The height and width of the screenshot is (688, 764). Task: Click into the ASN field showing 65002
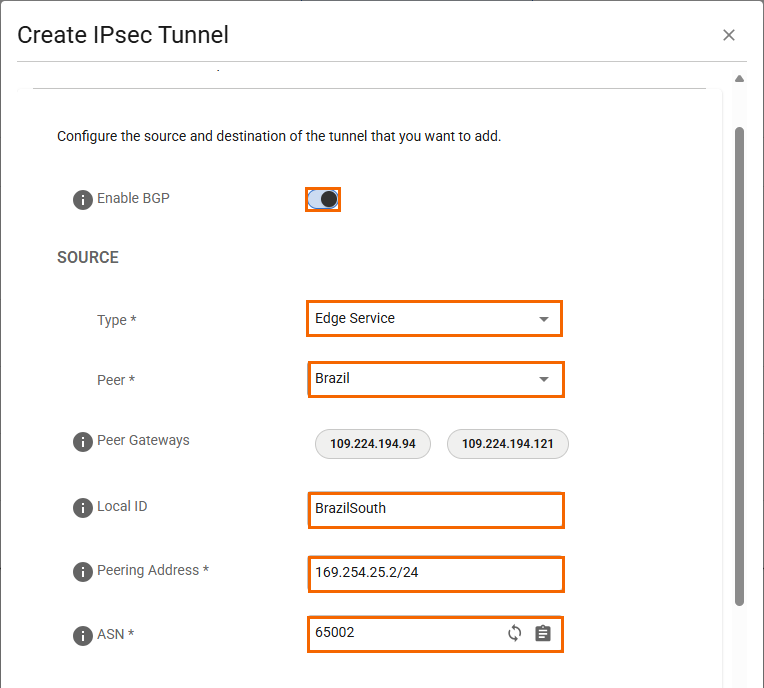[x=405, y=633]
